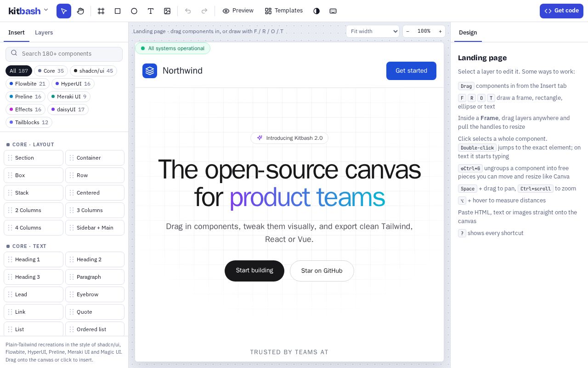Zoom out with the minus button
The width and height of the screenshot is (588, 368).
407,31
